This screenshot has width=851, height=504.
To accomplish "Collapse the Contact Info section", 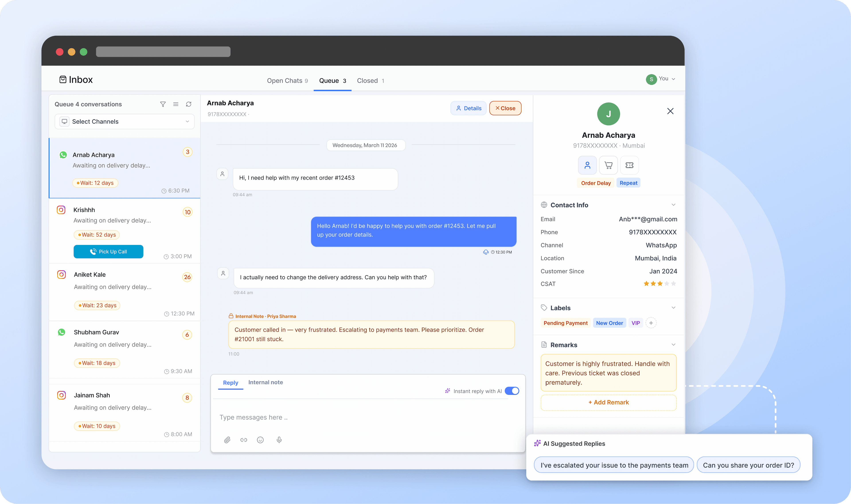I will pyautogui.click(x=673, y=205).
